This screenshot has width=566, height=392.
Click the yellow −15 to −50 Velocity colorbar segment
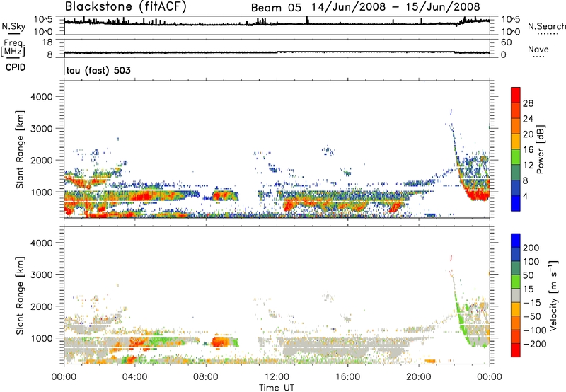pos(516,309)
